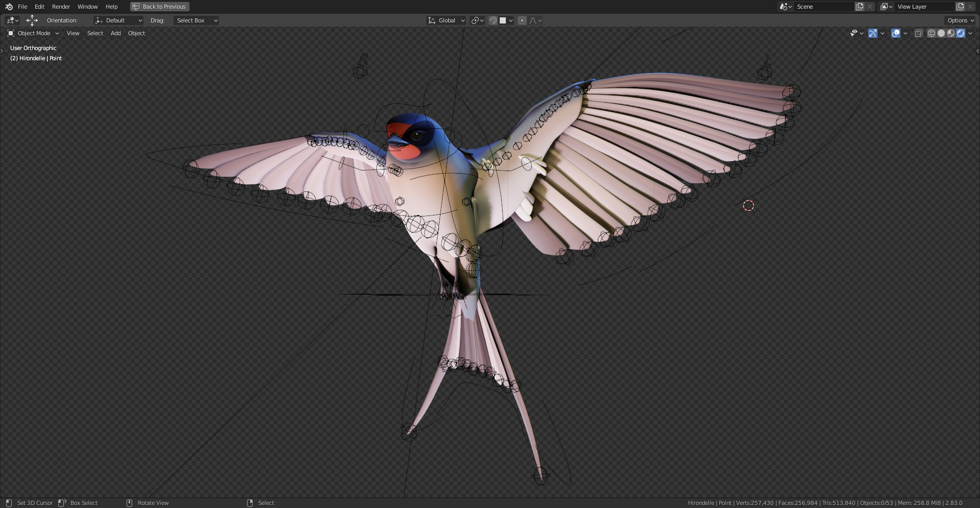The image size is (980, 508).
Task: Click the 'Verts:257,430' statistic in the status bar
Action: coord(754,503)
